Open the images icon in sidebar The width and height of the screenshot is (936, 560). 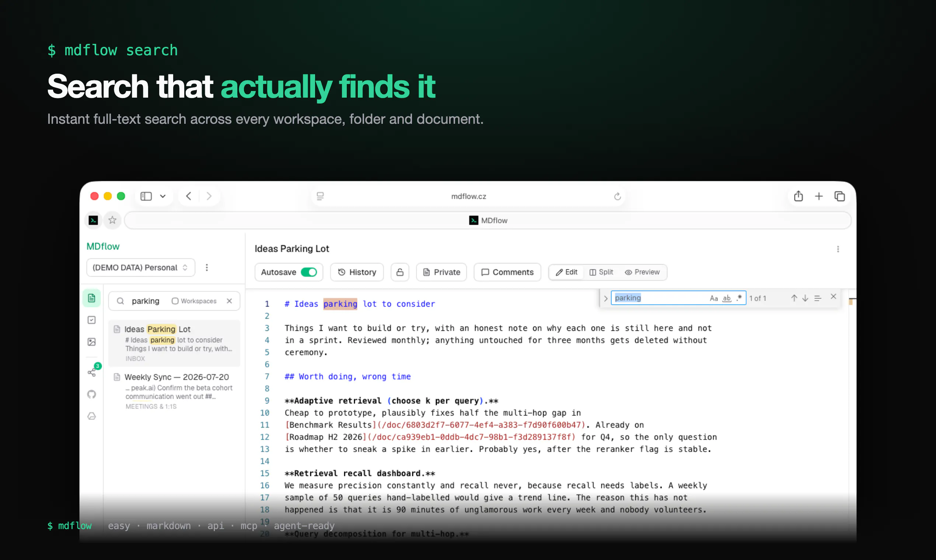tap(91, 342)
